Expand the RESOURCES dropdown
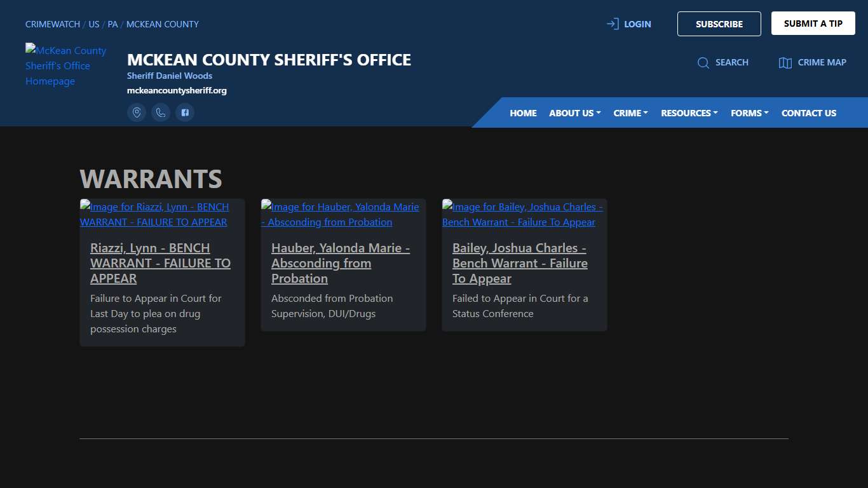The height and width of the screenshot is (488, 868). 688,112
